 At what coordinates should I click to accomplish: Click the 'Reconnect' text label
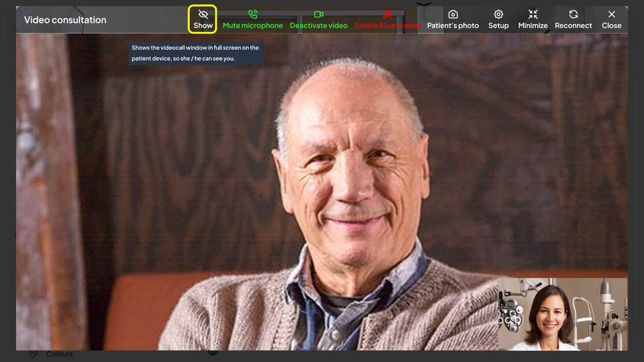tap(573, 26)
